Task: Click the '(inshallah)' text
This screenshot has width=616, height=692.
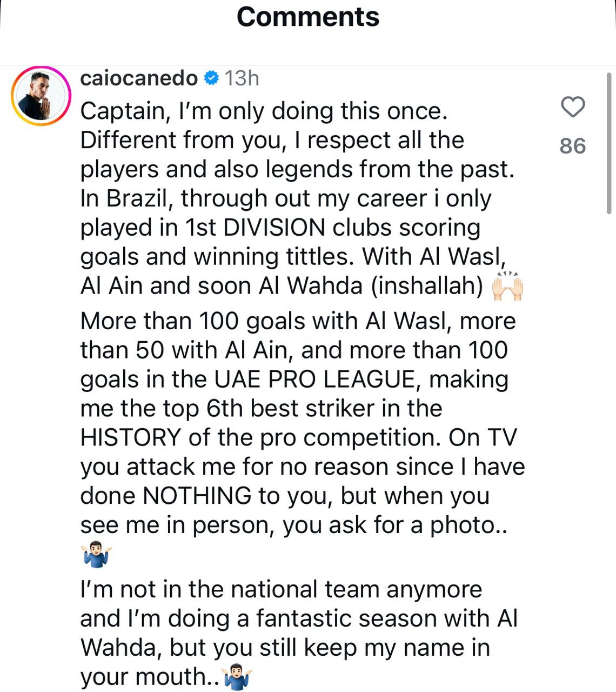Action: 427,286
